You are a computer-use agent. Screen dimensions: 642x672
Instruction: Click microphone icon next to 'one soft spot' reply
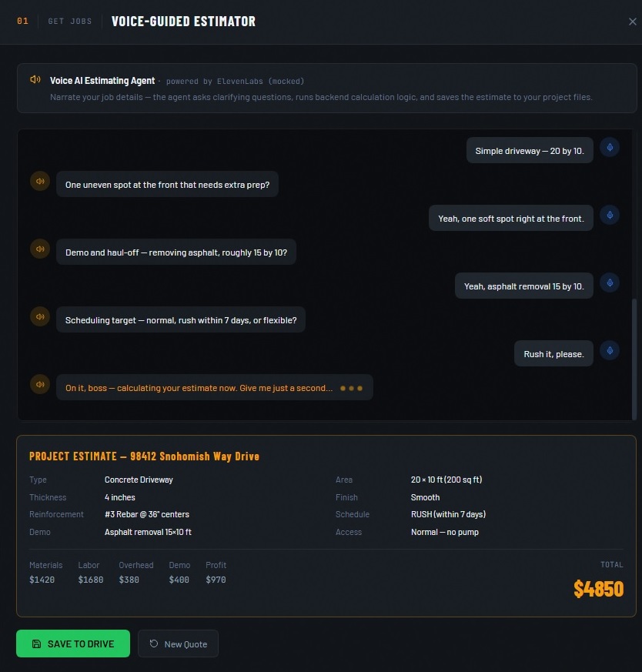pos(610,216)
